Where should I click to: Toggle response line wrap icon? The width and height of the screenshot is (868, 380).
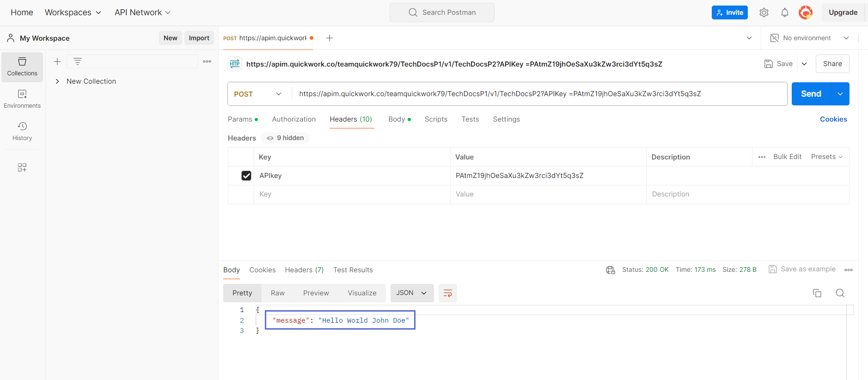click(x=448, y=293)
